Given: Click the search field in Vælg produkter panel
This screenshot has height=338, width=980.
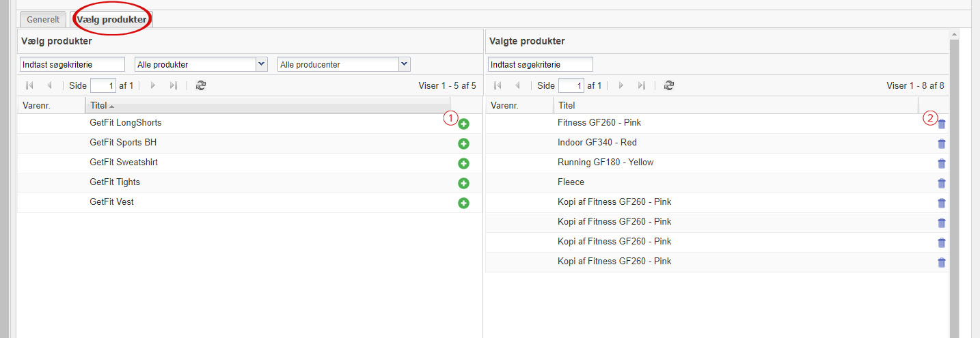Looking at the screenshot, I should [72, 64].
